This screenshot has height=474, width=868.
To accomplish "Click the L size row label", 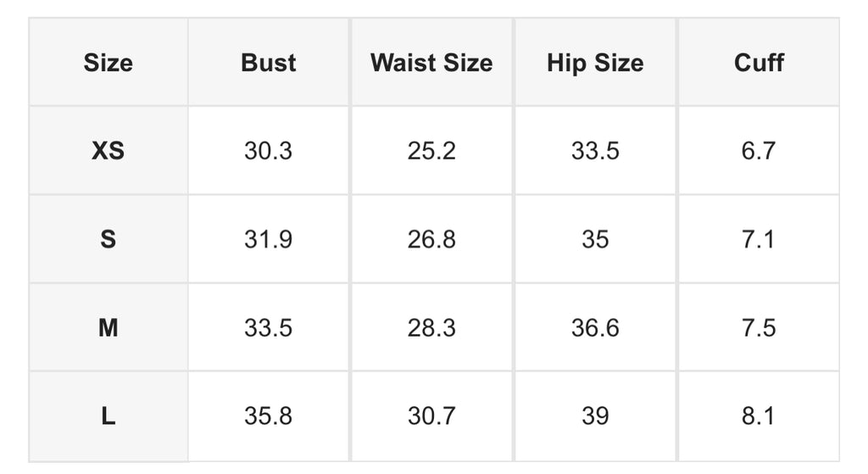I will coord(108,415).
